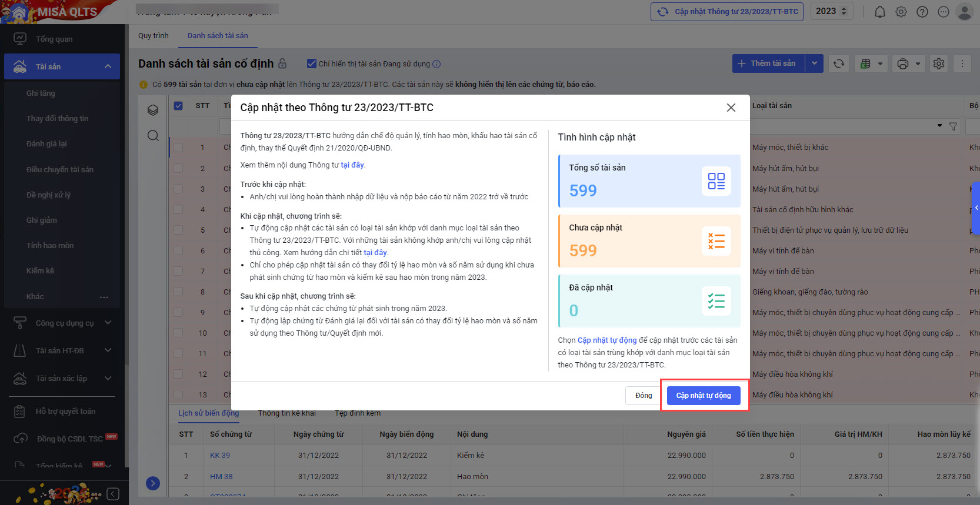980x505 pixels.
Task: Toggle the select-all checkbox in table header
Action: tap(178, 106)
